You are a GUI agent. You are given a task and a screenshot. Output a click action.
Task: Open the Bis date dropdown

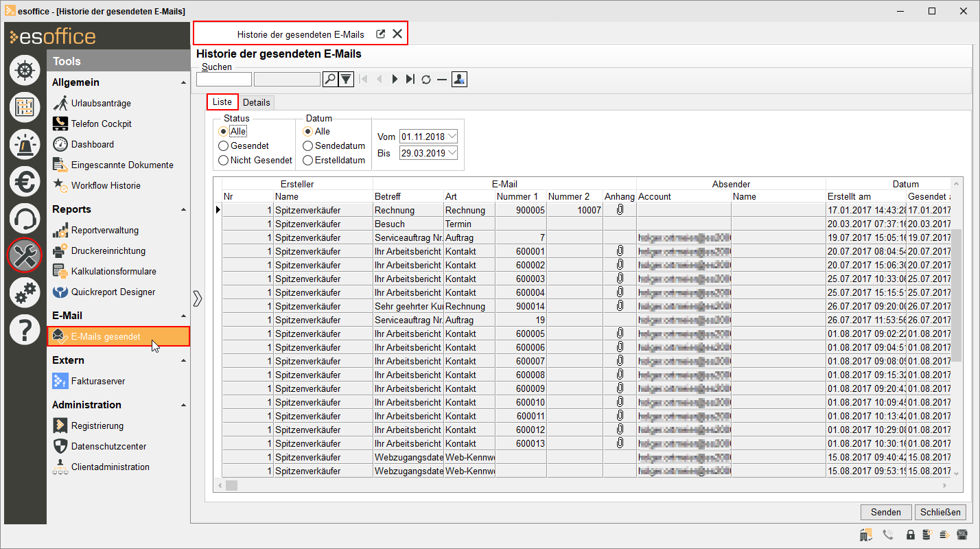452,153
